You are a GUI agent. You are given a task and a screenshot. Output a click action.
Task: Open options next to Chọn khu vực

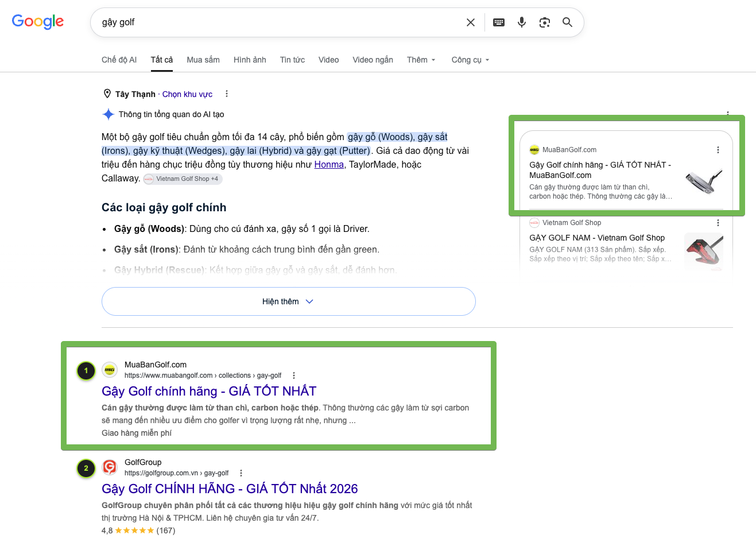(x=227, y=94)
